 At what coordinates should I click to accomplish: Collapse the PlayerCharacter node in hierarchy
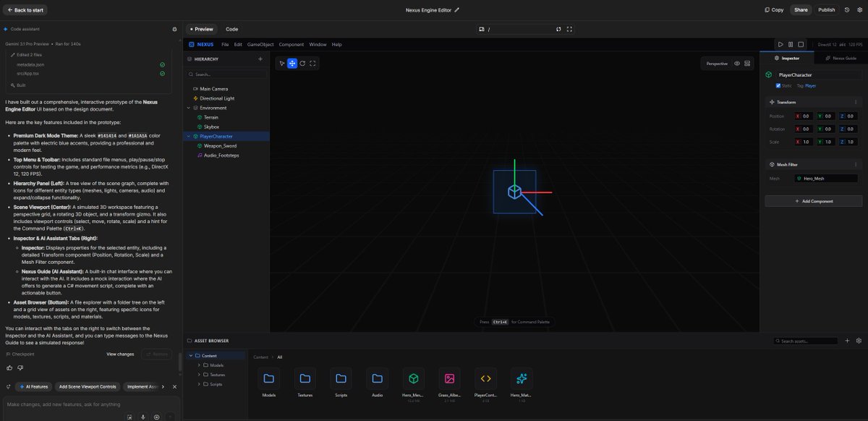pyautogui.click(x=188, y=136)
